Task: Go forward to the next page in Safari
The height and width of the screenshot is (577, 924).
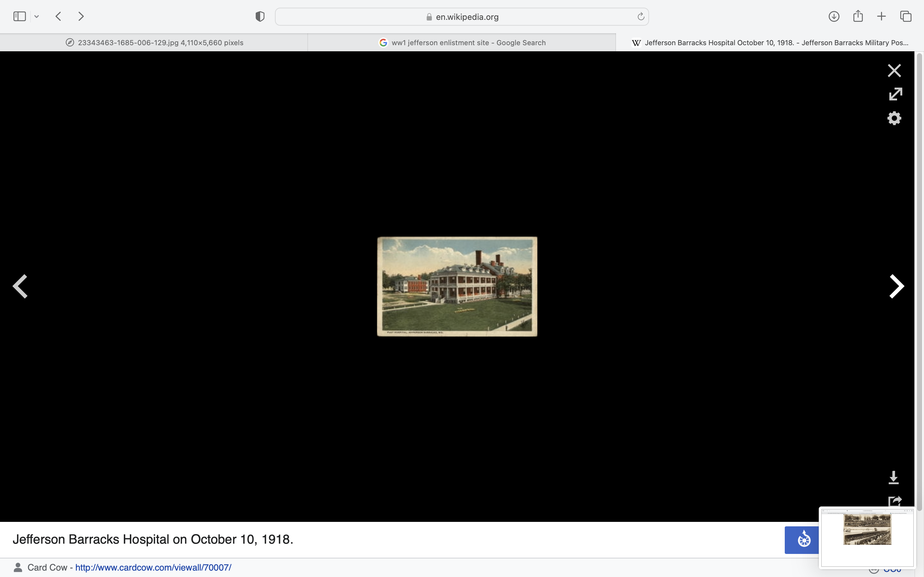Action: [81, 16]
